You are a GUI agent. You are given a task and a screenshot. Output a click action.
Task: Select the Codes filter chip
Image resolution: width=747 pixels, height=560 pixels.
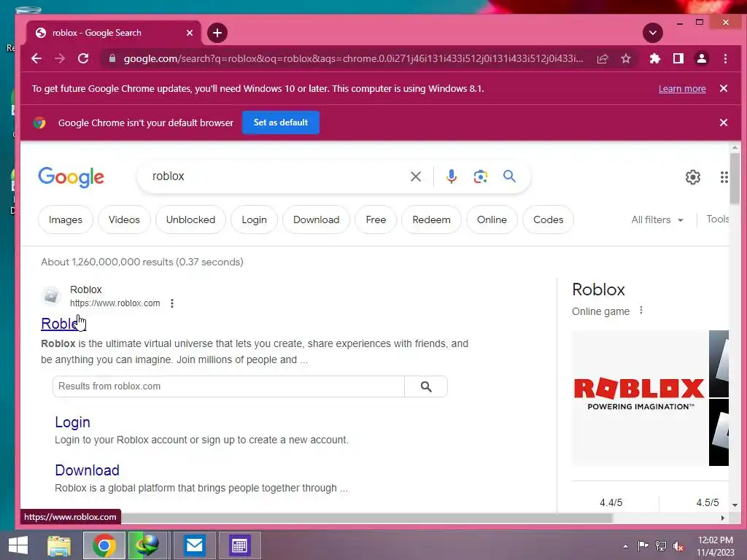click(548, 219)
